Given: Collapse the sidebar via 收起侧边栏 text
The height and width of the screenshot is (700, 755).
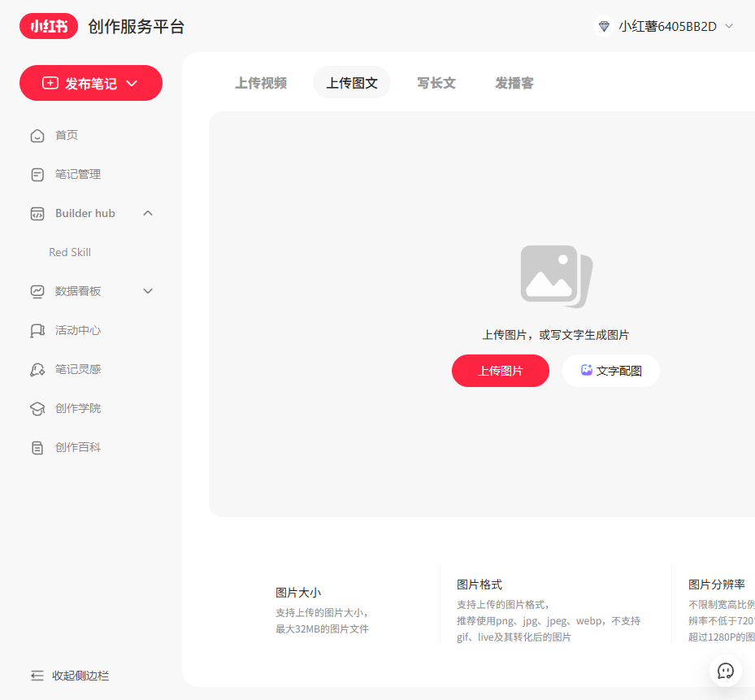Looking at the screenshot, I should pos(80,676).
